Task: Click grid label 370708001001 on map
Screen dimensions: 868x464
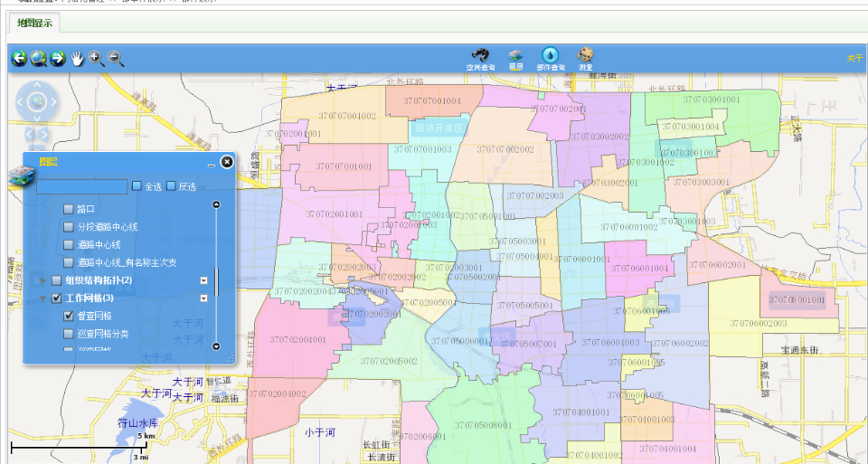Action: coord(797,300)
